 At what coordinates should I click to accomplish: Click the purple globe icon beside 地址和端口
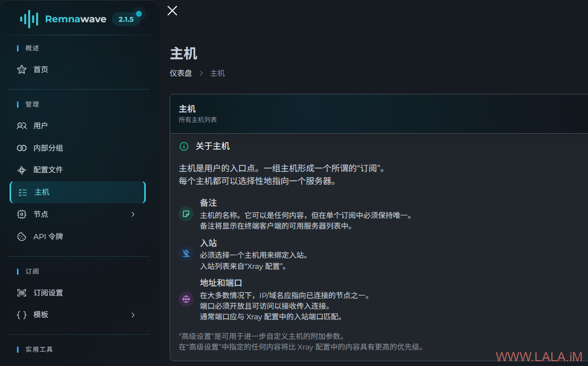186,299
